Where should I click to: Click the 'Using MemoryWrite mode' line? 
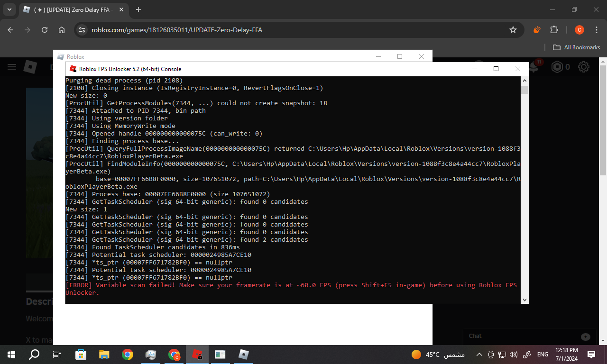(120, 126)
